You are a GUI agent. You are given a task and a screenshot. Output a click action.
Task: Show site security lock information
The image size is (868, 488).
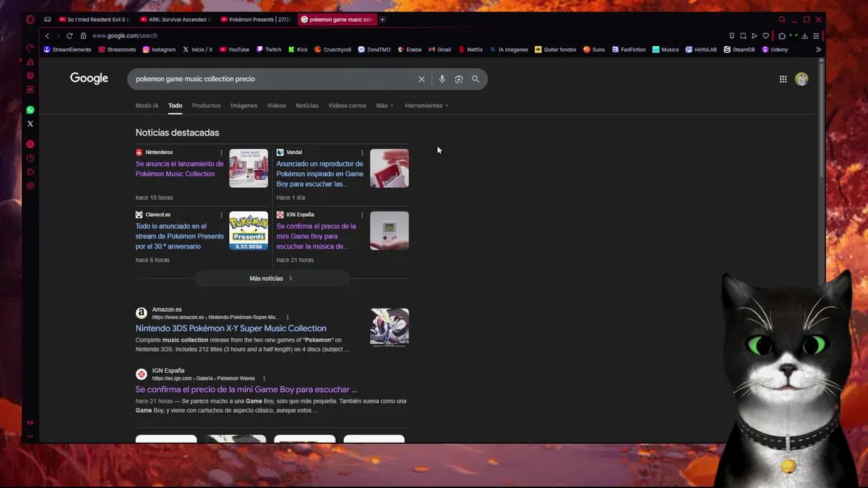83,36
